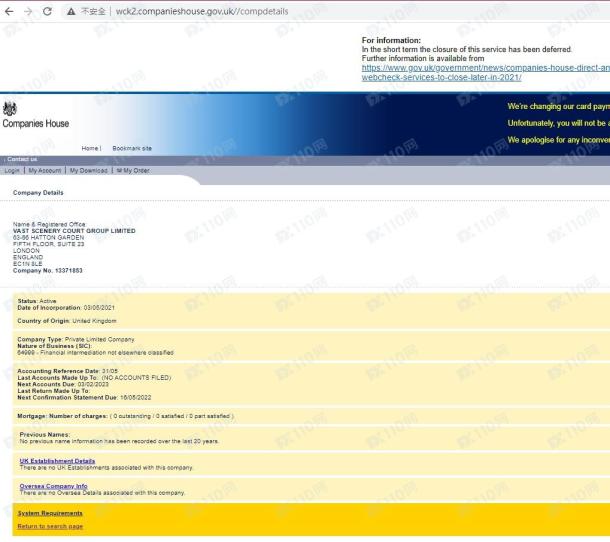Click Return to search page link
This screenshot has width=610, height=542.
coord(50,526)
